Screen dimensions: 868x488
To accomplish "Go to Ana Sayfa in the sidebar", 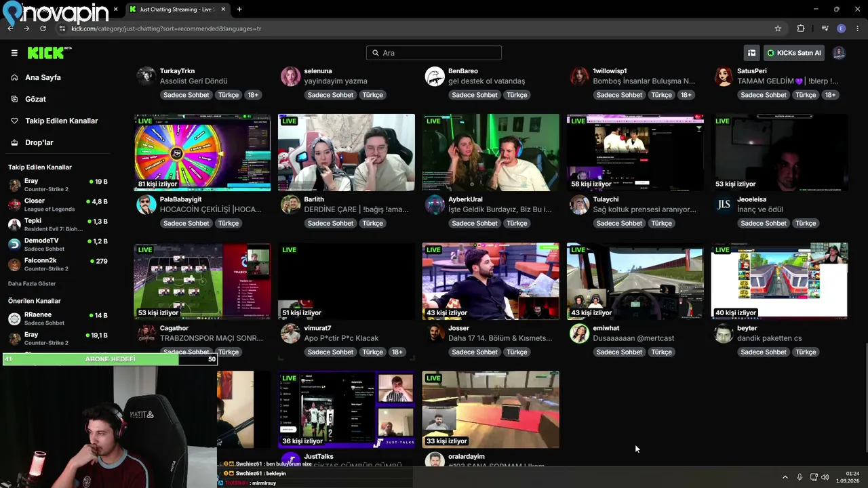I will [43, 77].
